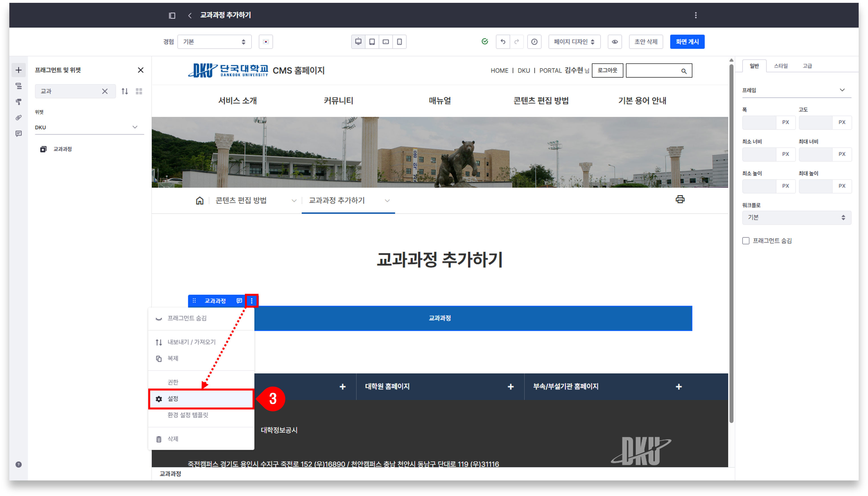
Task: Collapse the DKU widget category
Action: pos(135,127)
